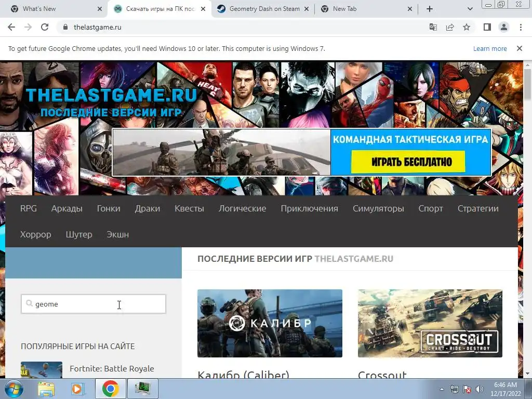Click the address bar URL thelastgame.ru
Viewport: 532px width, 399px height.
(x=97, y=27)
